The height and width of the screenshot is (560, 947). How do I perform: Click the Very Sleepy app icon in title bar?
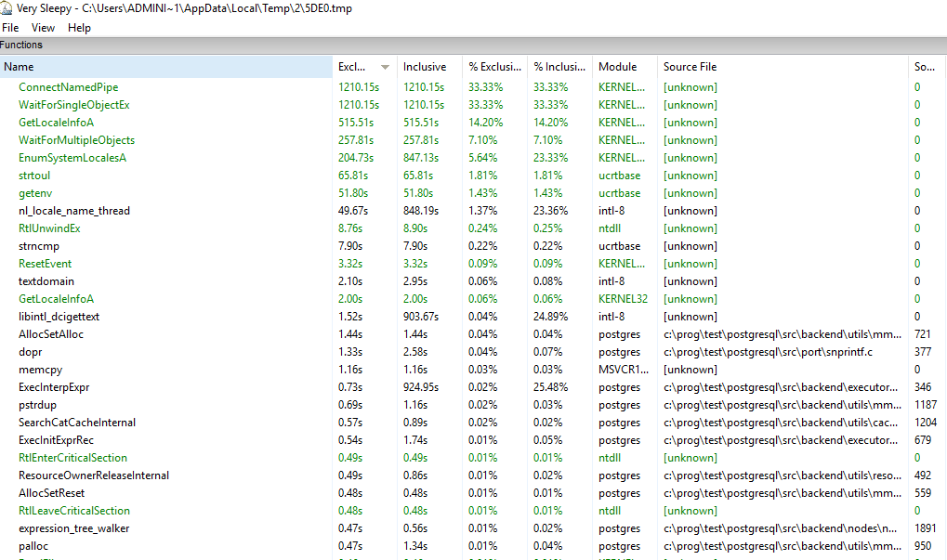point(8,8)
